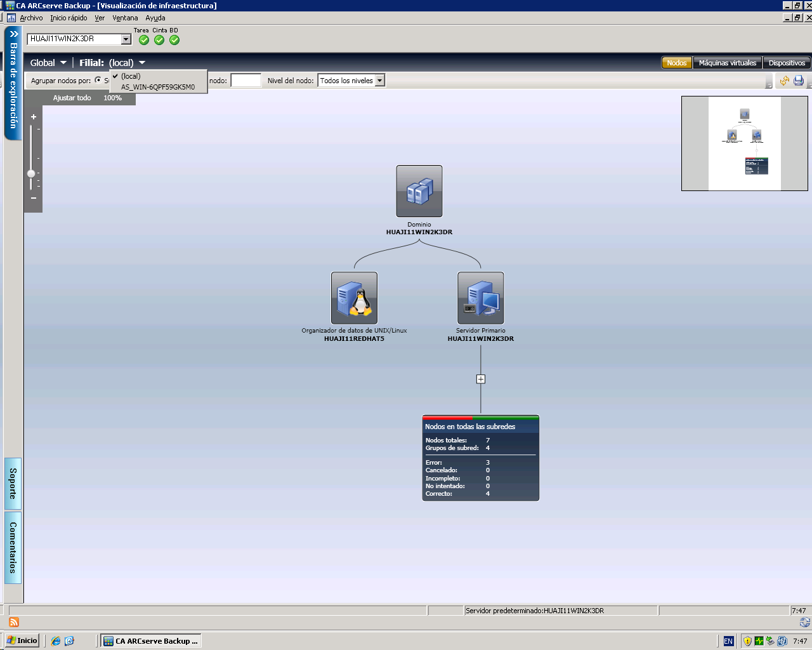Image resolution: width=812 pixels, height=650 pixels.
Task: Open the Inicio rápido menu
Action: 69,18
